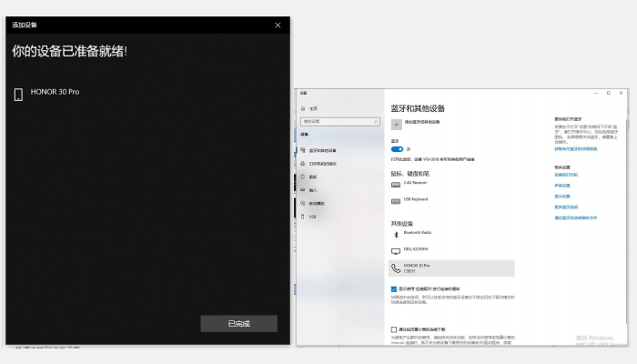Viewport: 637px width, 364px height.
Task: Select paired HONOR 30 Pro in Settings
Action: pos(451,268)
